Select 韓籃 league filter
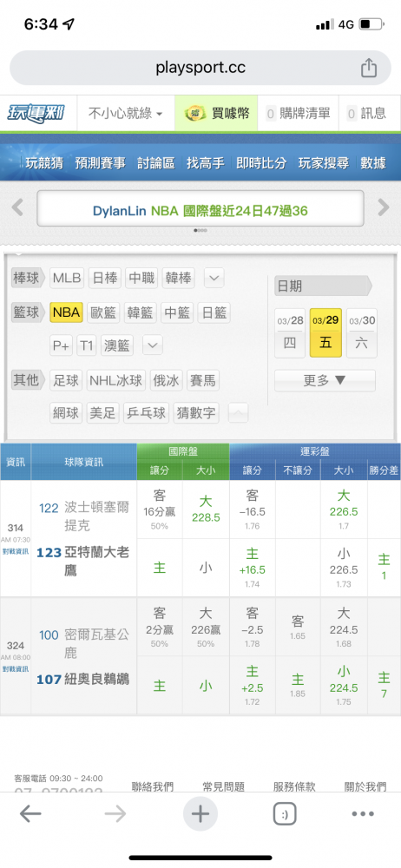The height and width of the screenshot is (868, 401). pos(140,312)
